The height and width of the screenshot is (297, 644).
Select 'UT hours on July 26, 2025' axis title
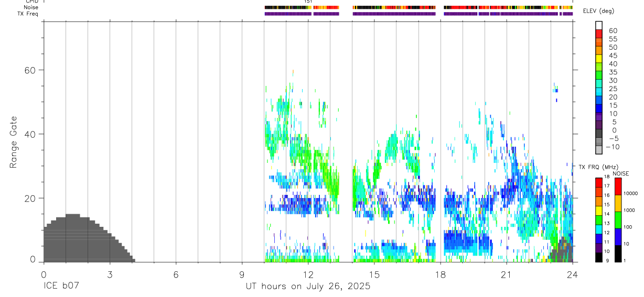tap(308, 287)
